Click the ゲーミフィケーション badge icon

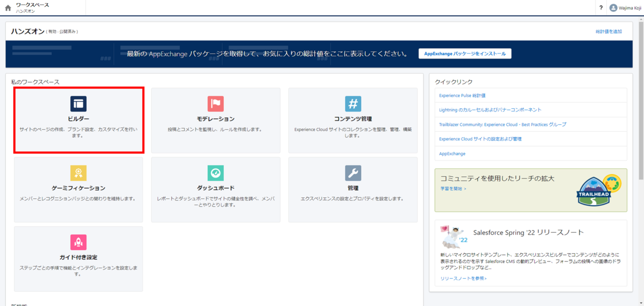click(x=78, y=173)
